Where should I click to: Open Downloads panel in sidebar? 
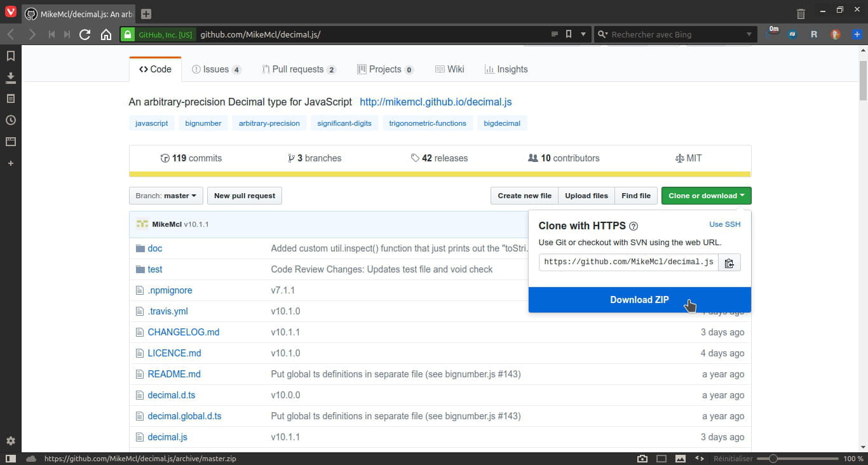(10, 77)
